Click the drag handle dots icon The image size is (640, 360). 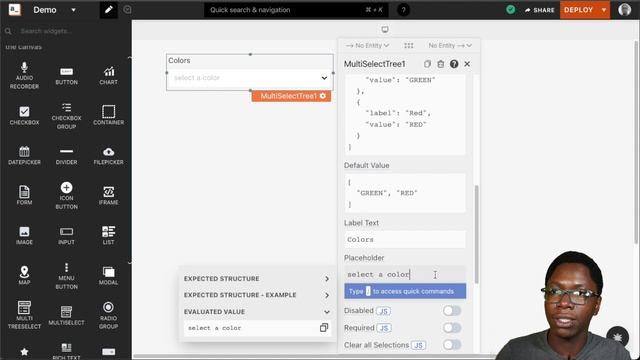(409, 45)
